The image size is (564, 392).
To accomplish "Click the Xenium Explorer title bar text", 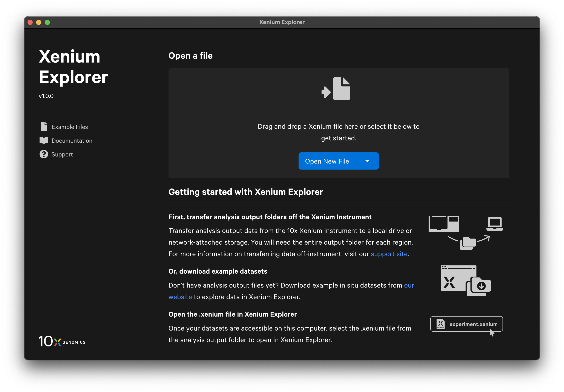I will [282, 22].
